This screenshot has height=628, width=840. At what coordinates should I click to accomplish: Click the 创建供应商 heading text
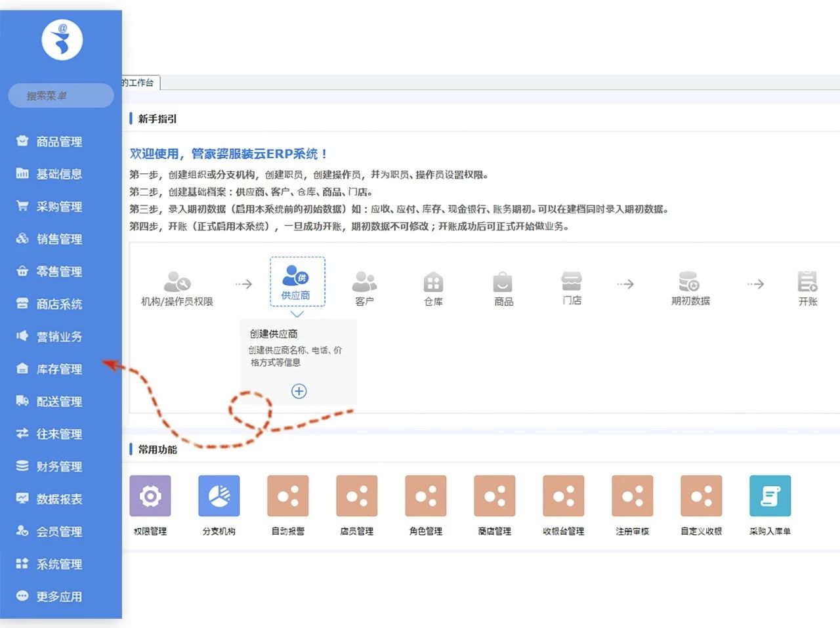pyautogui.click(x=274, y=334)
